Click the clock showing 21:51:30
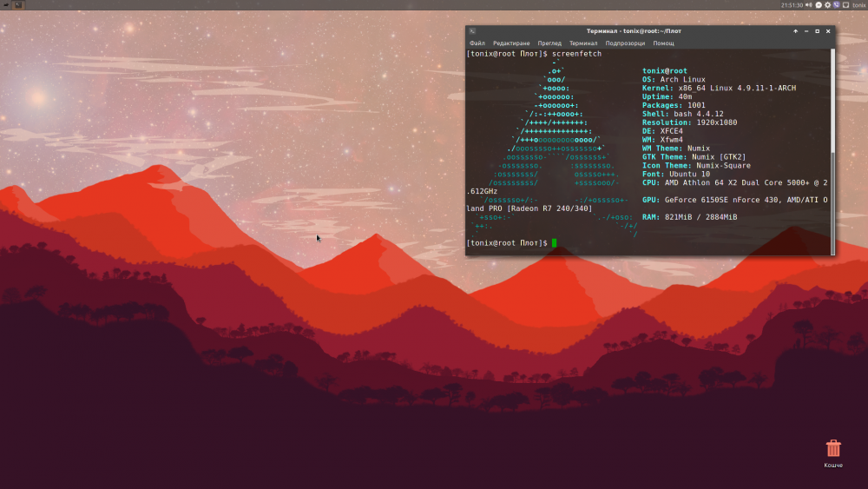This screenshot has width=868, height=489. [792, 5]
